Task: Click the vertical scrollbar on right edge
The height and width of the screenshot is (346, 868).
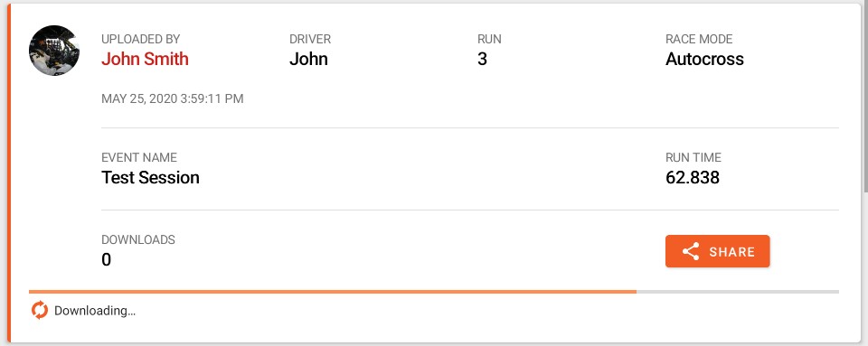Action: pyautogui.click(x=865, y=97)
